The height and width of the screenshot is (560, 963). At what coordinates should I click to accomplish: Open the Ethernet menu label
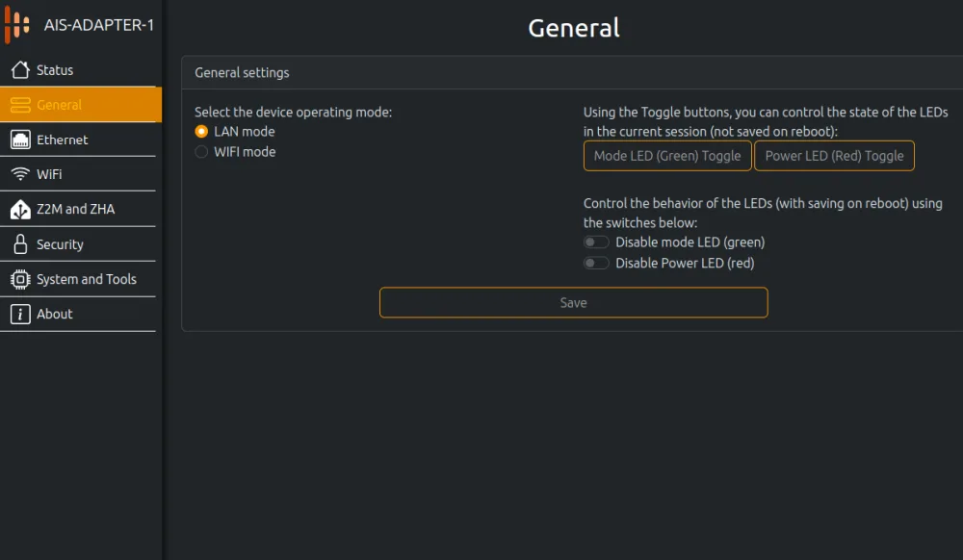point(63,140)
